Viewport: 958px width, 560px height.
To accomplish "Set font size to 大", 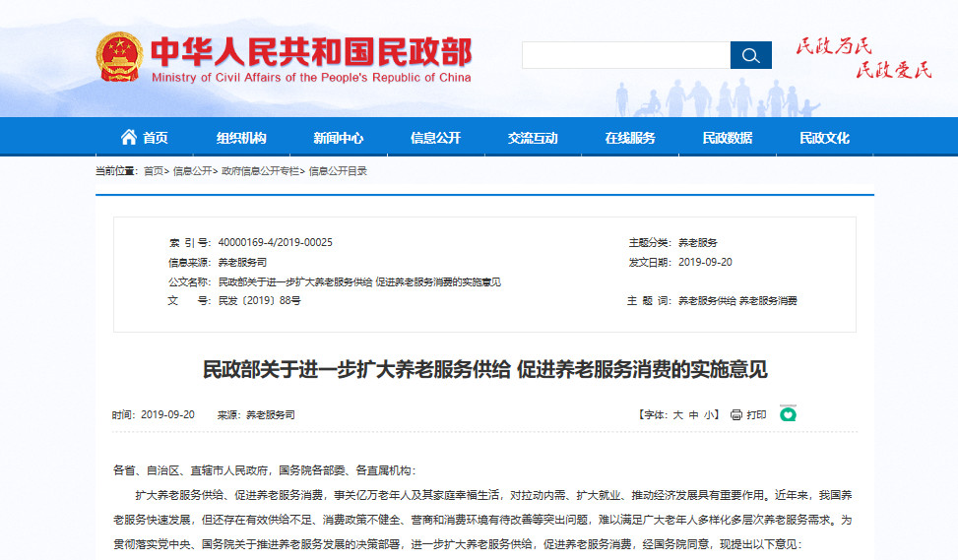I will (x=677, y=414).
